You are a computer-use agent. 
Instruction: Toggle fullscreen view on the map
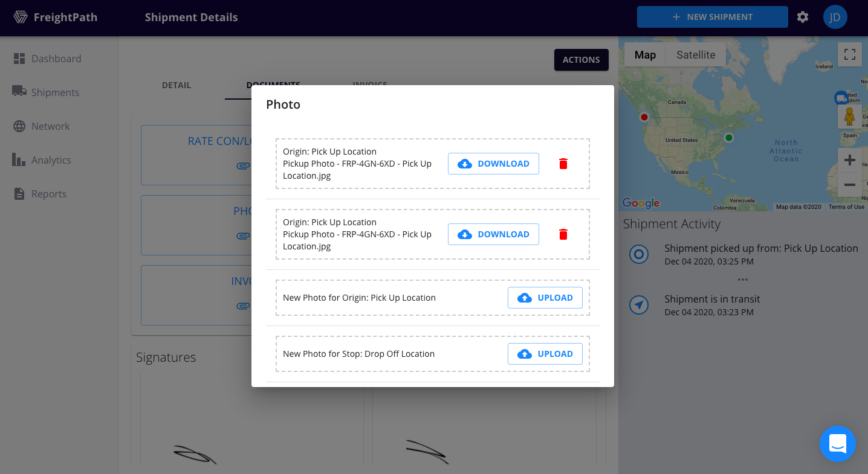coord(849,54)
